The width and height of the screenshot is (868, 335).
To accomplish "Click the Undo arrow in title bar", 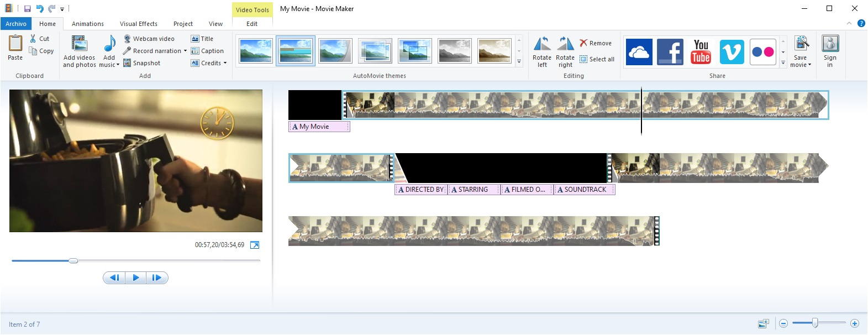I will [x=40, y=8].
